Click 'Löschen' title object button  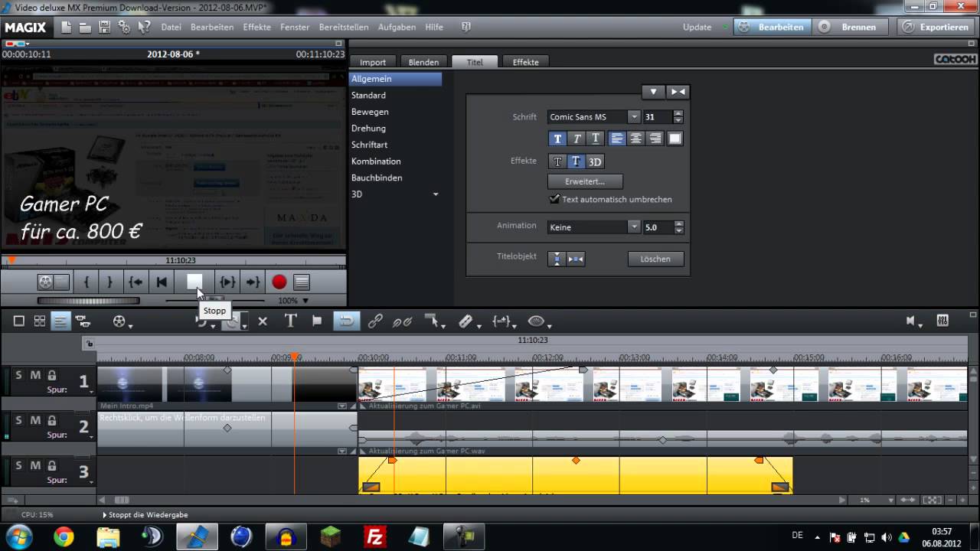point(655,259)
